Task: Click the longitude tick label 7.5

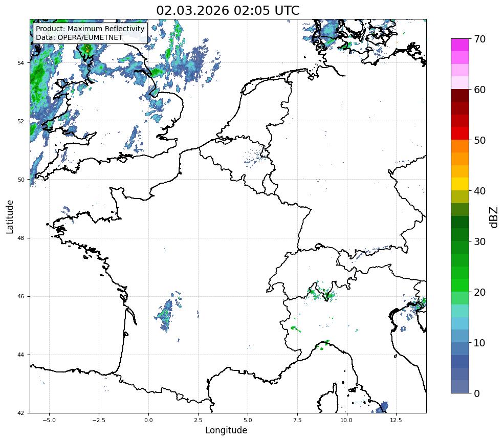Action: [x=297, y=420]
